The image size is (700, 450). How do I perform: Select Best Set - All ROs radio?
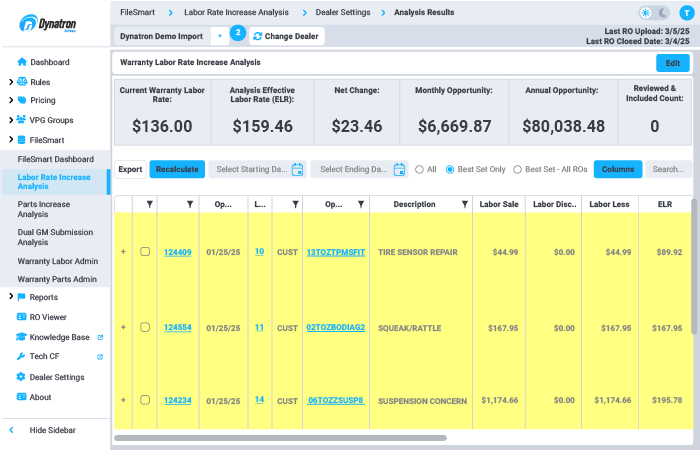(517, 170)
